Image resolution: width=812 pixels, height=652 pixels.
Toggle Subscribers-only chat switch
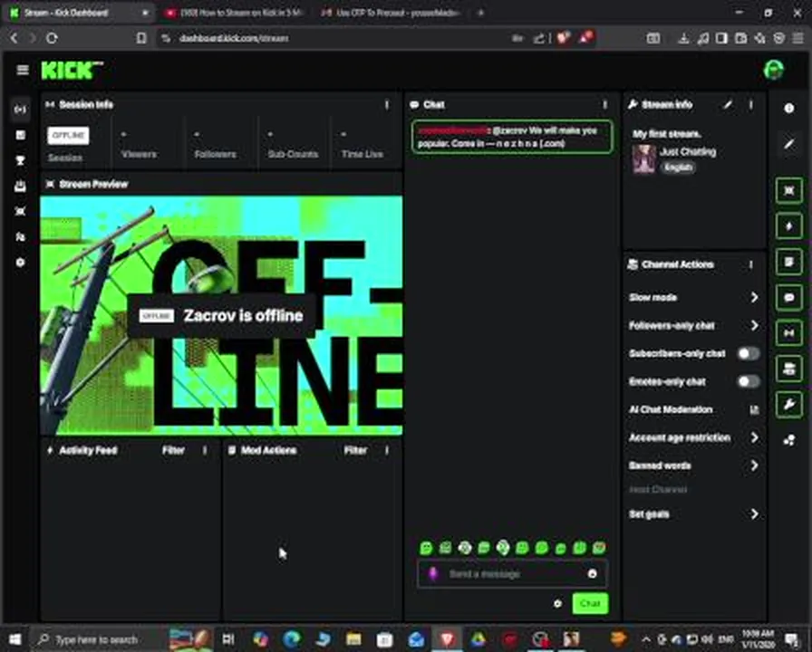[x=749, y=353]
